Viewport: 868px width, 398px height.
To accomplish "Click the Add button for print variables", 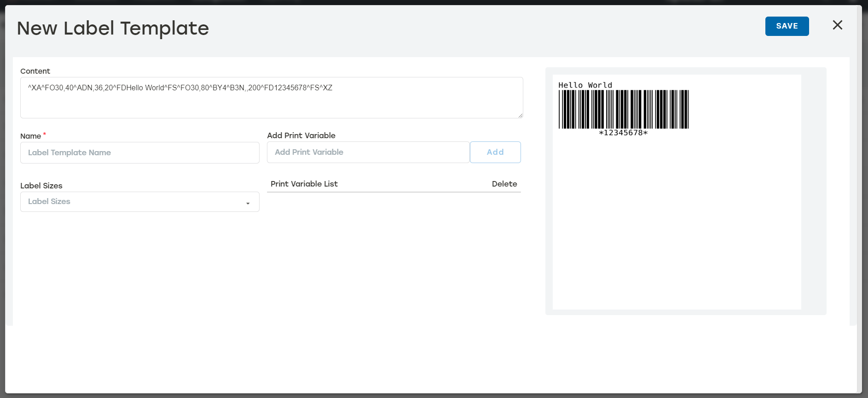I will (495, 152).
